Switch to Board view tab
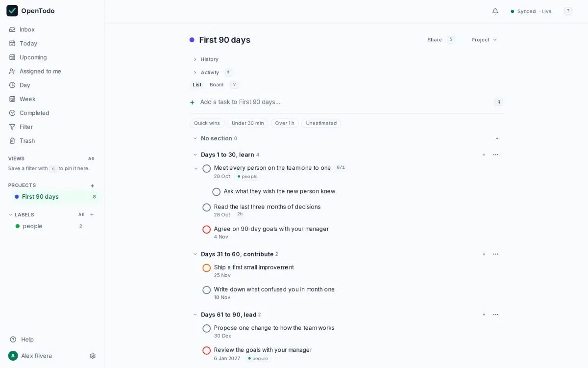Image resolution: width=588 pixels, height=368 pixels. (x=217, y=85)
